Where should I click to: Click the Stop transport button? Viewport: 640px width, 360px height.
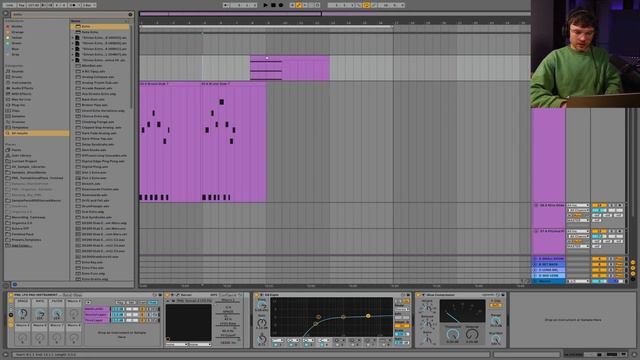pos(273,5)
